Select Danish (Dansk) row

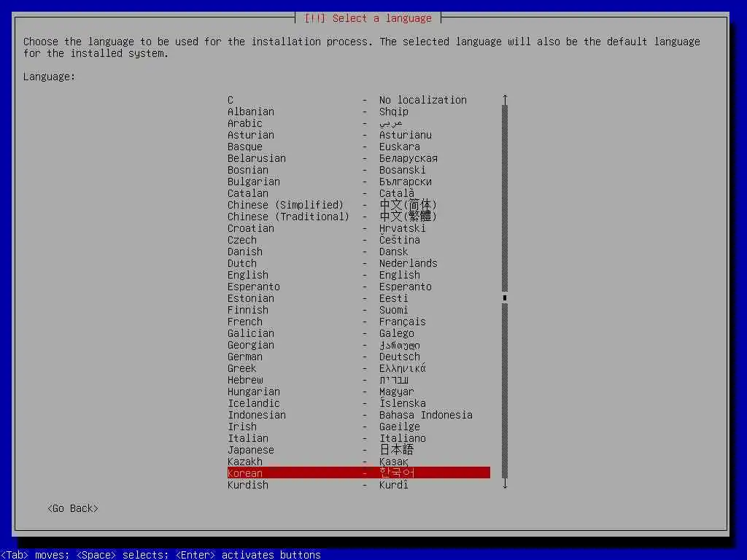pos(359,252)
